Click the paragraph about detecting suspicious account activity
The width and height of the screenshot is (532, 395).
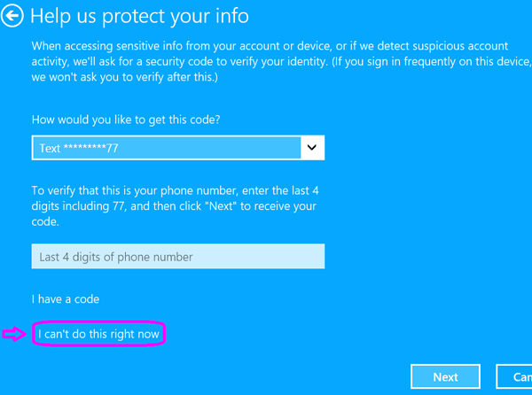282,61
